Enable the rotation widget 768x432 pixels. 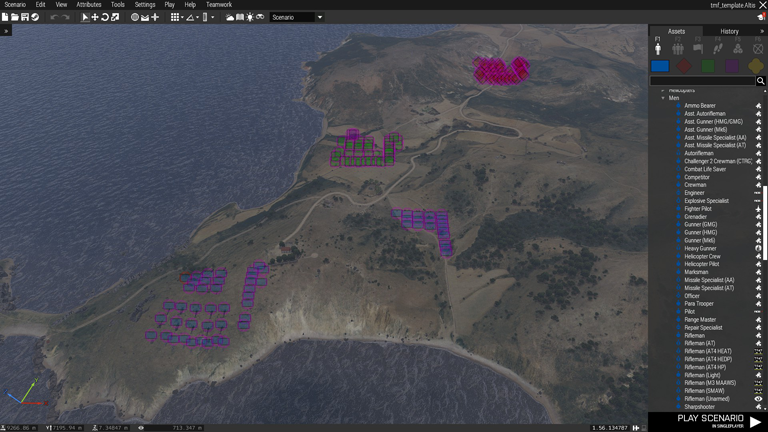pyautogui.click(x=105, y=17)
